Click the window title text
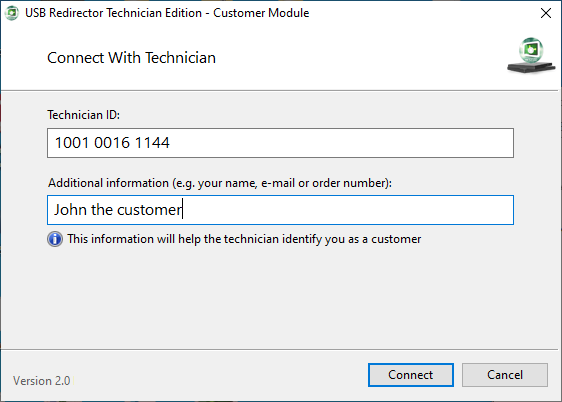 tap(167, 13)
